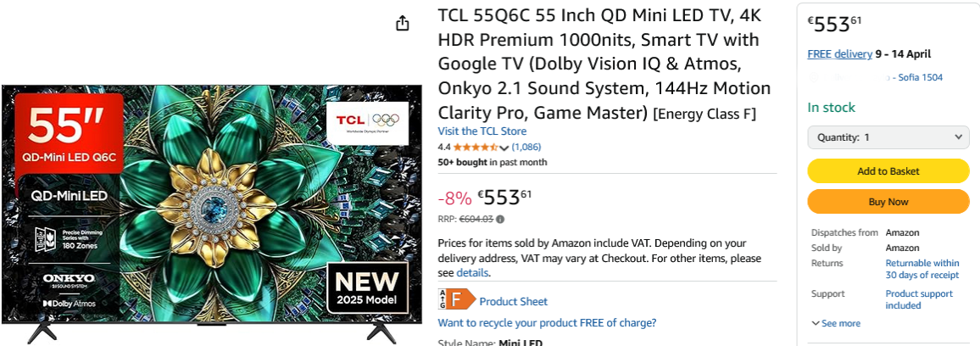Screen dimensions: 980x346
Task: Open the Returnable within 30 days link
Action: tap(922, 269)
